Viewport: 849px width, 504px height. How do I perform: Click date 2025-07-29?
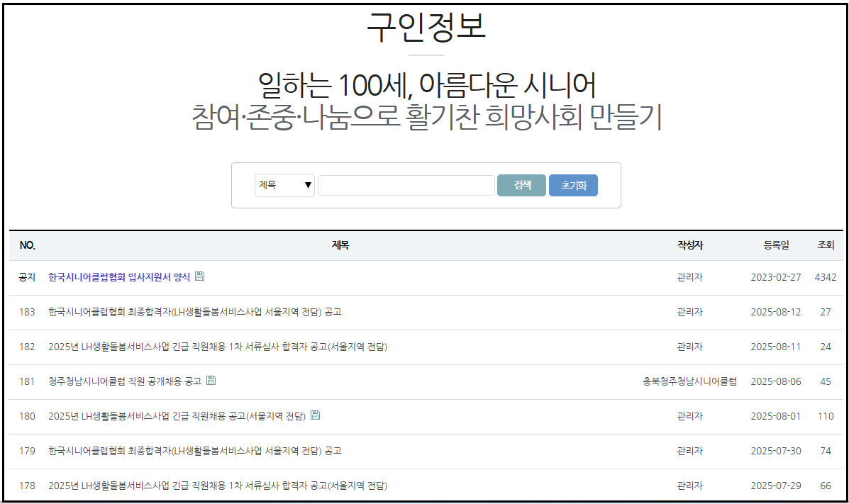tap(776, 486)
